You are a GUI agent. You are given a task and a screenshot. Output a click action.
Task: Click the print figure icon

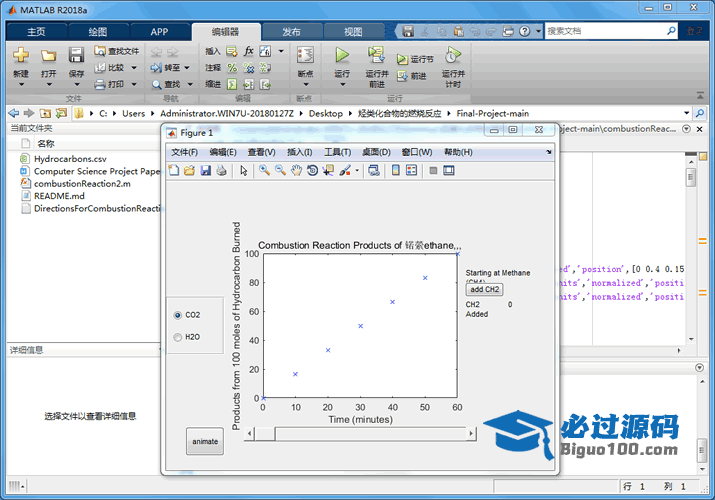click(x=221, y=171)
